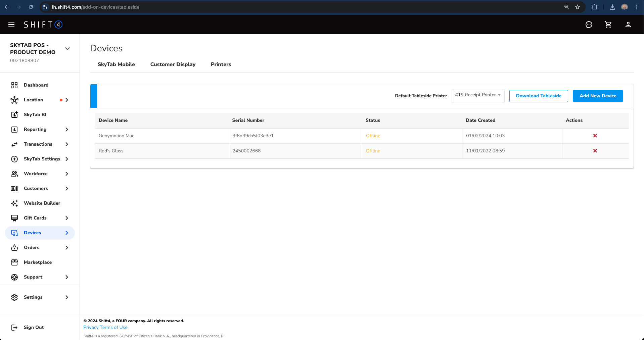Switch to the Customer Display tab

(x=173, y=64)
